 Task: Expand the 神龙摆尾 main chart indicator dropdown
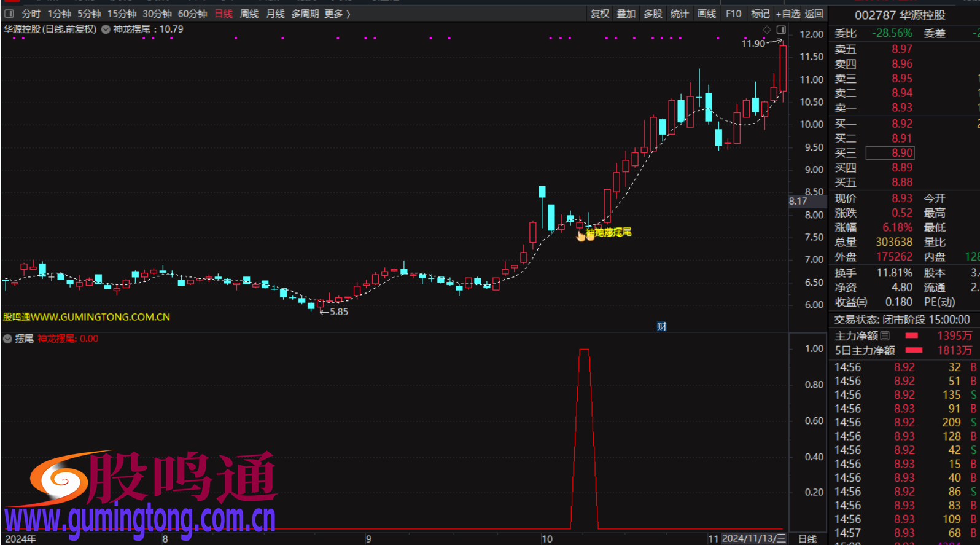[x=106, y=29]
